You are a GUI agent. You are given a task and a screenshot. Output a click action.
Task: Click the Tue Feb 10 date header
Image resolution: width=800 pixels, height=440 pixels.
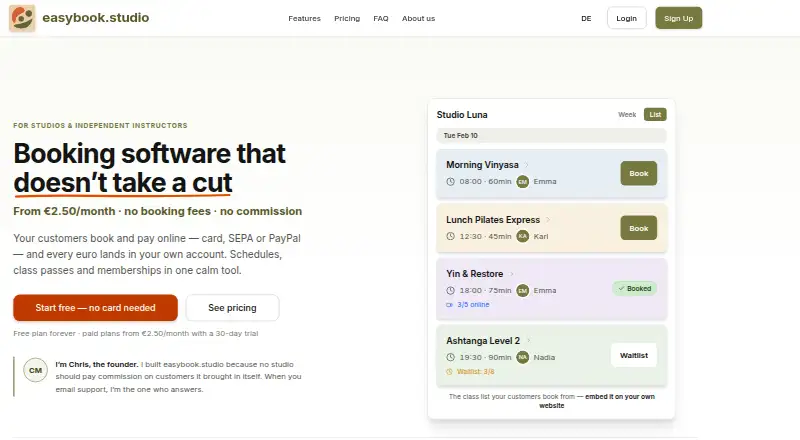click(551, 135)
